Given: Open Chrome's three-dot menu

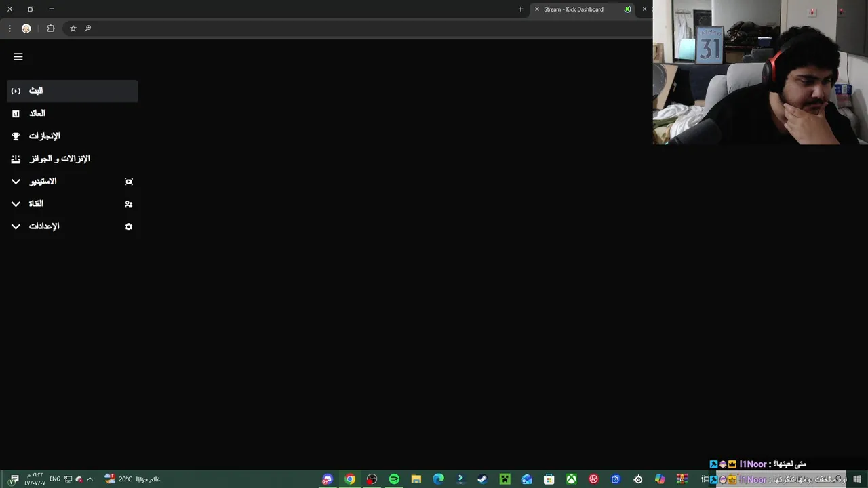Looking at the screenshot, I should 9,28.
